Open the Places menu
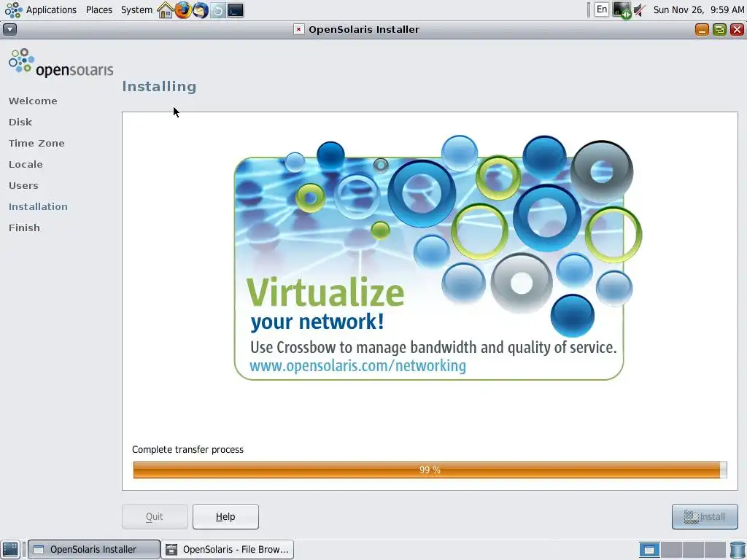This screenshot has width=747, height=560. pos(99,9)
